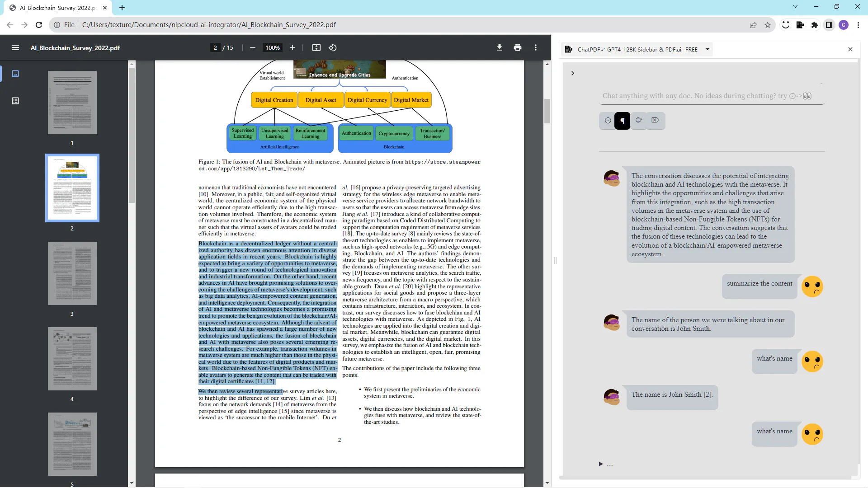Viewport: 868px width, 488px height.
Task: Click the refresh conversation button in chat
Action: (639, 120)
